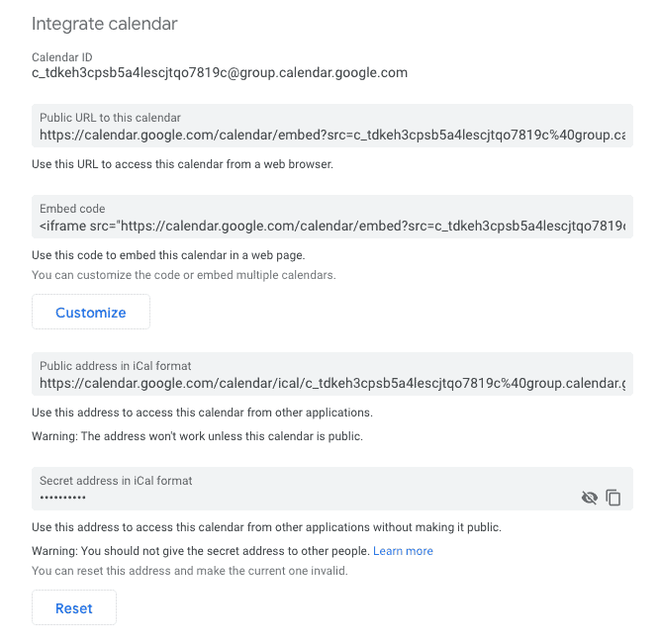Click the 'Embed code' field label
The height and width of the screenshot is (644, 658).
(x=72, y=209)
